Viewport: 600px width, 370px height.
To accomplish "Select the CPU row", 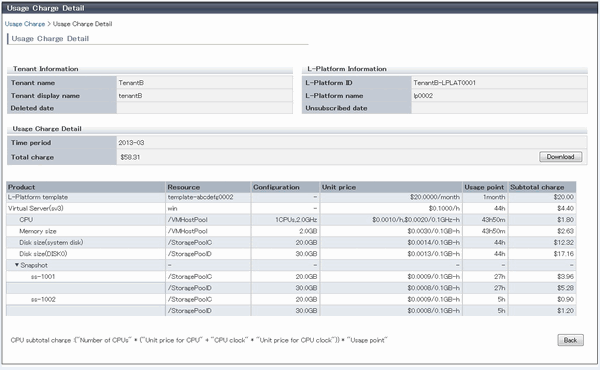I will click(x=291, y=220).
